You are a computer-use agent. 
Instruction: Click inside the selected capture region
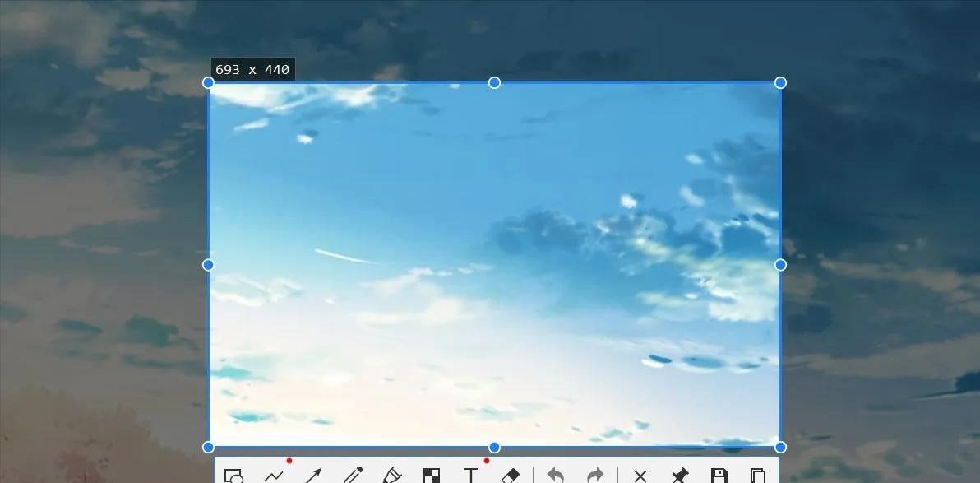493,263
